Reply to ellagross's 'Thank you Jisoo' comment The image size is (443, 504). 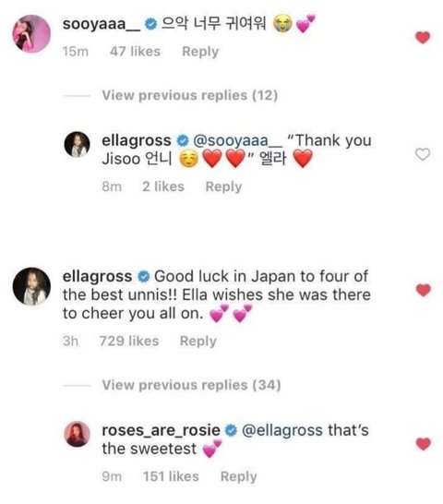coord(223,186)
